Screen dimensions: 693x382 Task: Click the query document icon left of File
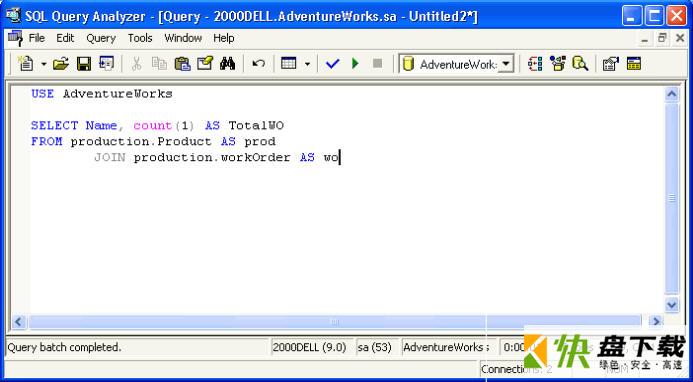pos(15,38)
